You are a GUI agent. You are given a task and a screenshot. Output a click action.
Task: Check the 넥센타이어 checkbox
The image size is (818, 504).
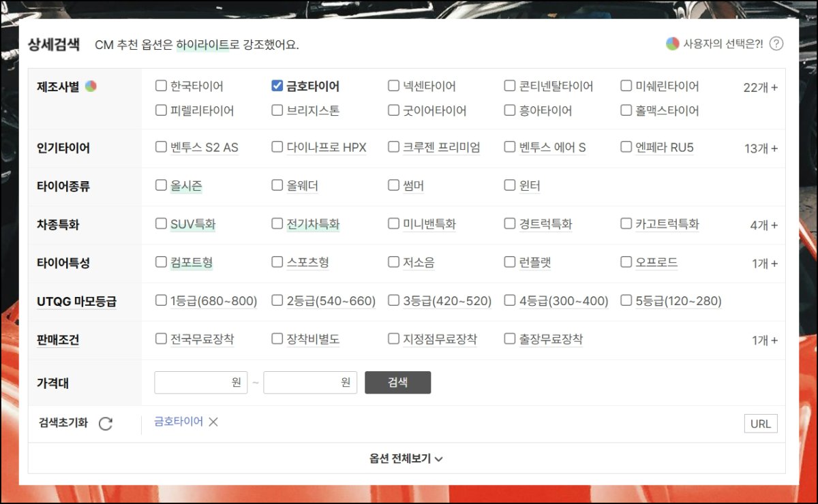tap(393, 86)
